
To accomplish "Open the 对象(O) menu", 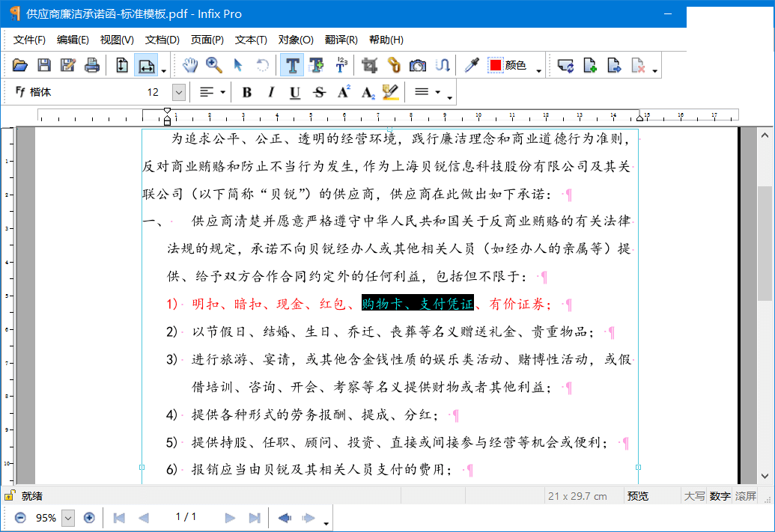I will coord(296,40).
